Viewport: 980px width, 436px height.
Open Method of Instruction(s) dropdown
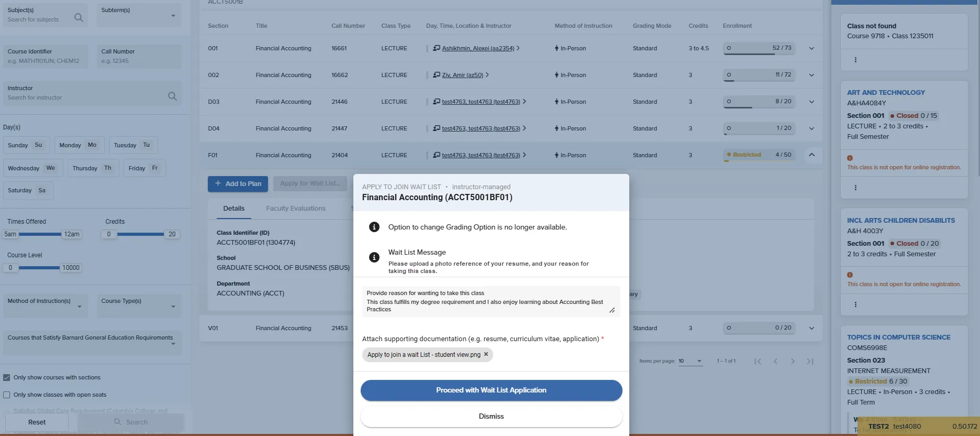[x=46, y=306]
